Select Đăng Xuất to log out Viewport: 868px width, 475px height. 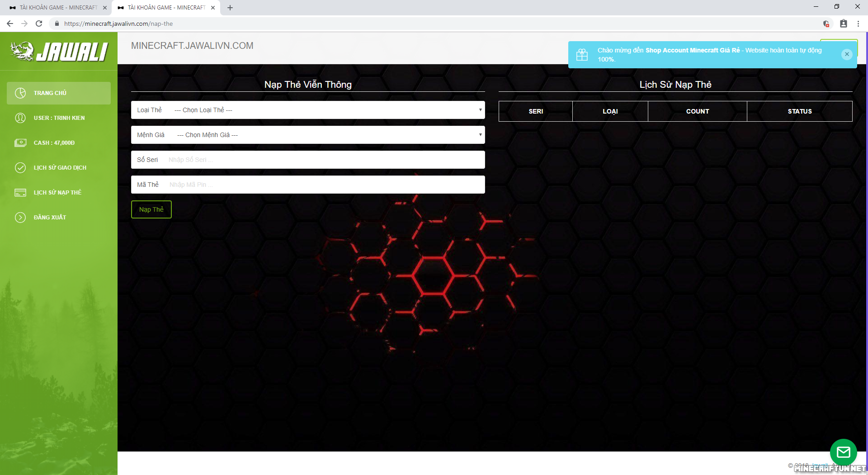point(59,218)
